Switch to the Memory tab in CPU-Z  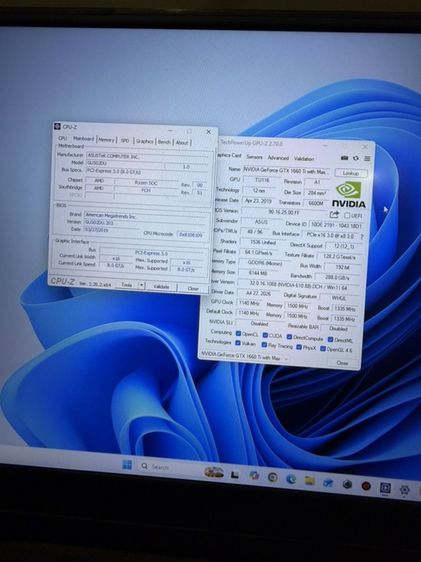pos(106,140)
